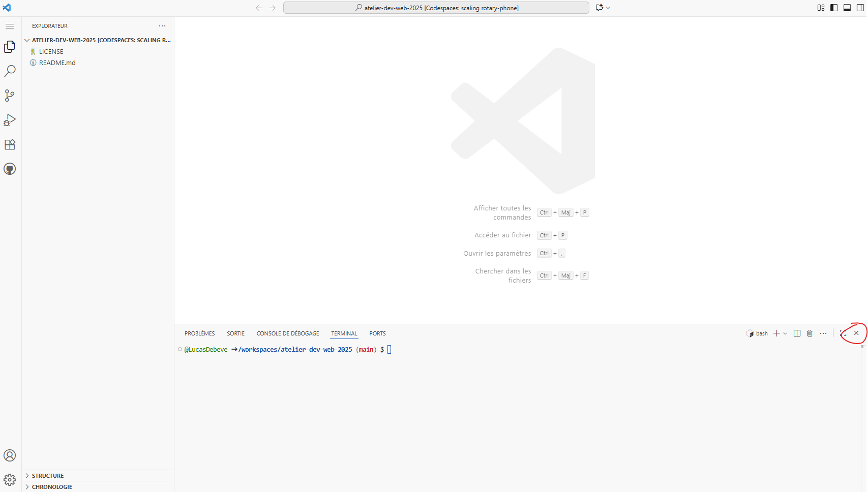Switch to the PROBLÈMES tab
The image size is (868, 492).
[x=199, y=333]
